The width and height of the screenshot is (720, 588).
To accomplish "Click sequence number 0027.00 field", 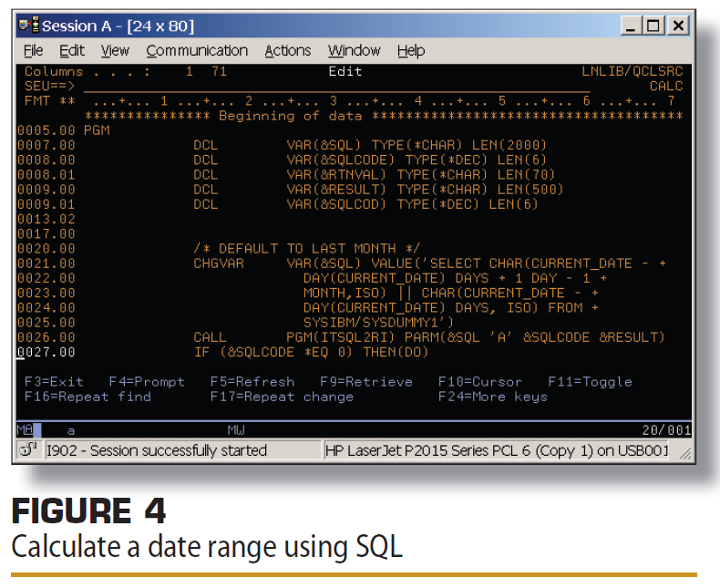I will pyautogui.click(x=46, y=351).
